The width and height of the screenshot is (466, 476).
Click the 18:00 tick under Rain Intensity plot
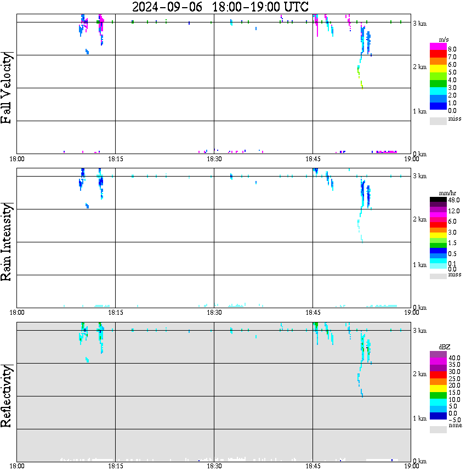tap(17, 313)
